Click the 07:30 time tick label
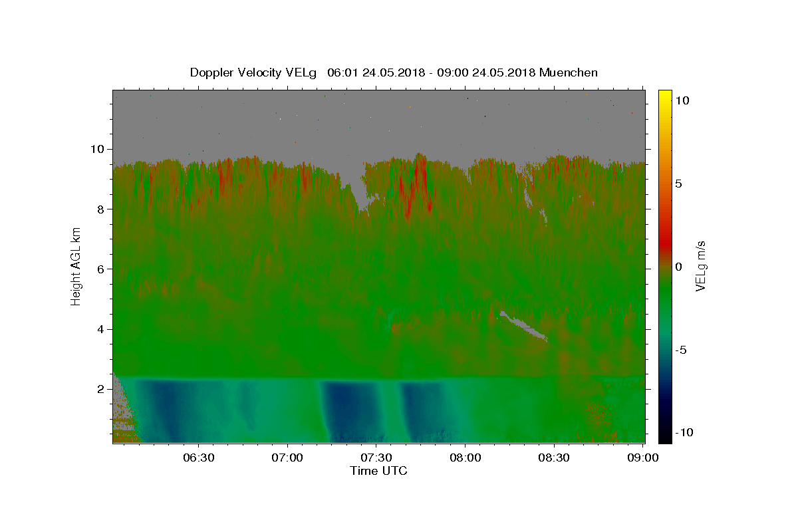Screen dimensions: 798x532 376,458
